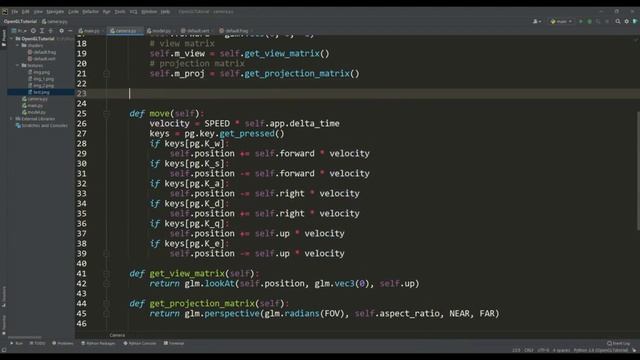
Task: Collapse the shaders folder
Action: coord(18,45)
